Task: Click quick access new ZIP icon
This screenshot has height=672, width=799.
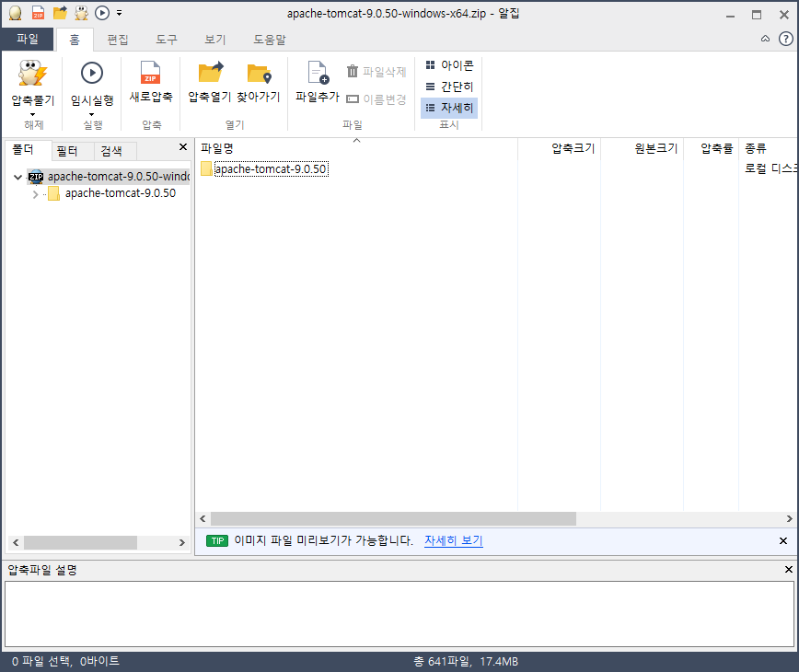Action: 38,13
